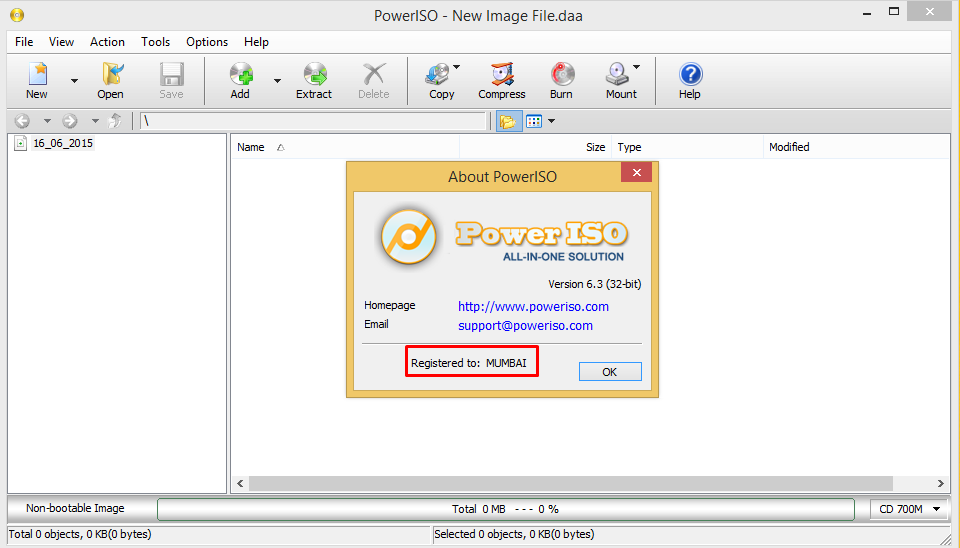Image resolution: width=960 pixels, height=548 pixels.
Task: Click the horizontal scrollbar left arrow
Action: 241,484
